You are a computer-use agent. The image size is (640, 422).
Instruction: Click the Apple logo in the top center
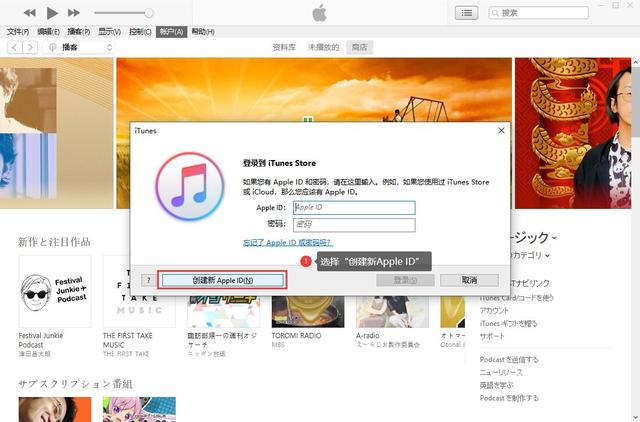320,13
